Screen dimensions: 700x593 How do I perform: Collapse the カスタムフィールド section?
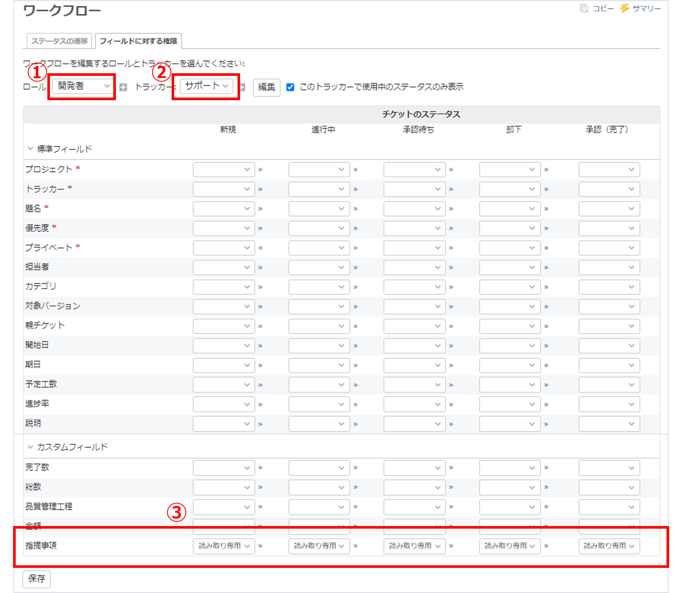(x=30, y=447)
